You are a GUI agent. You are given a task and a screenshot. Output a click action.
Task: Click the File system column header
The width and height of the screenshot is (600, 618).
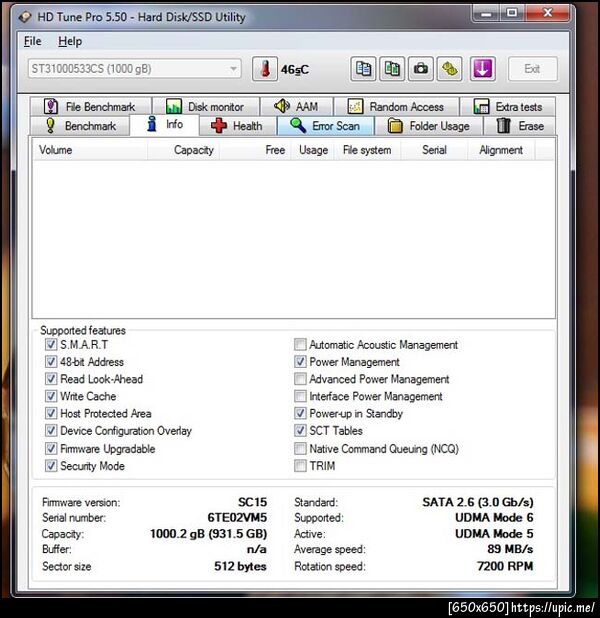[367, 150]
